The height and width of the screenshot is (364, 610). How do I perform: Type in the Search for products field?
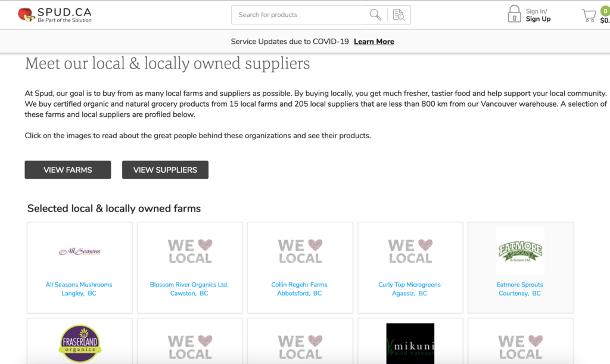pos(301,15)
